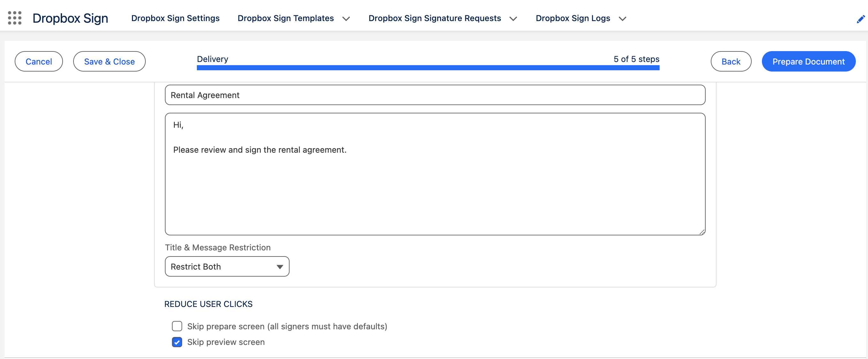Screen dimensions: 868x359
Task: Click the Cancel button
Action: 39,61
